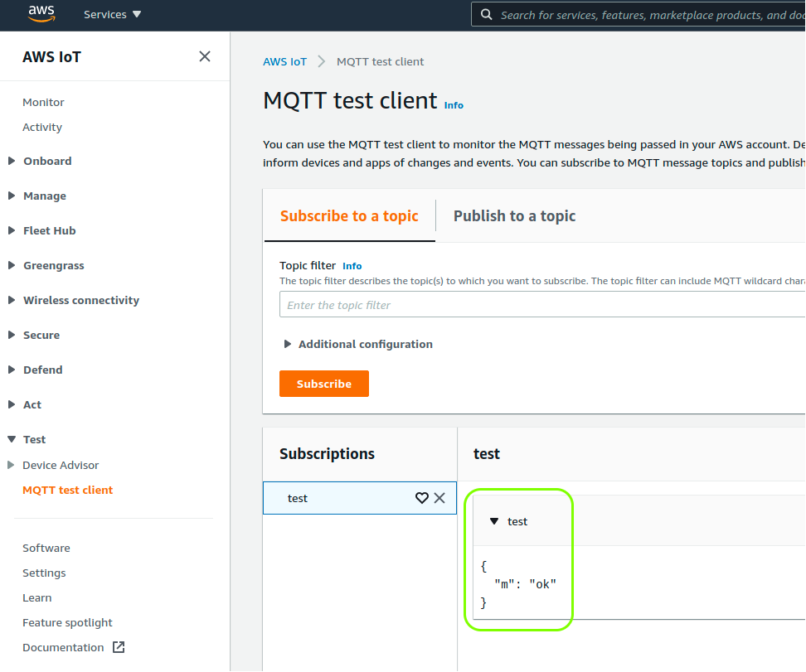Select MQTT test client in sidebar
806x672 pixels.
tap(67, 491)
